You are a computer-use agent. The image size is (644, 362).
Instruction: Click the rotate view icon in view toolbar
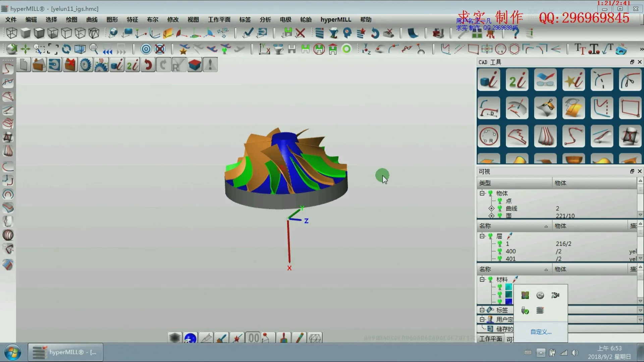pos(66,49)
